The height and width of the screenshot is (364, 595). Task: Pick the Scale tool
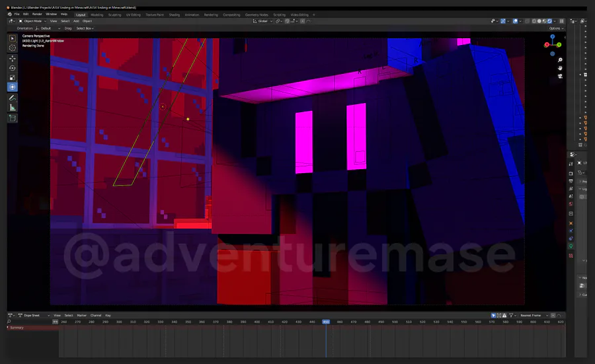[x=12, y=77]
